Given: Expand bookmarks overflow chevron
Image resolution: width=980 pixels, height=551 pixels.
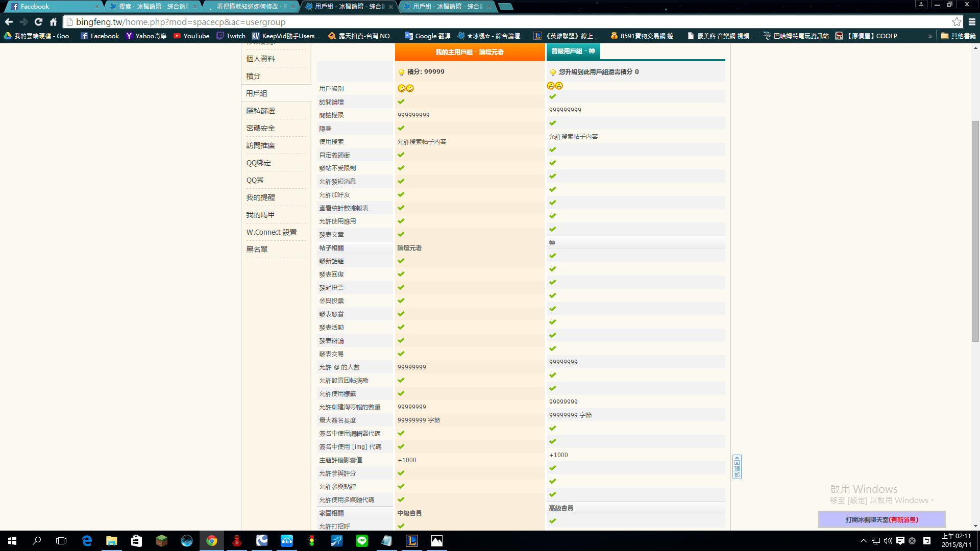Looking at the screenshot, I should tap(930, 36).
